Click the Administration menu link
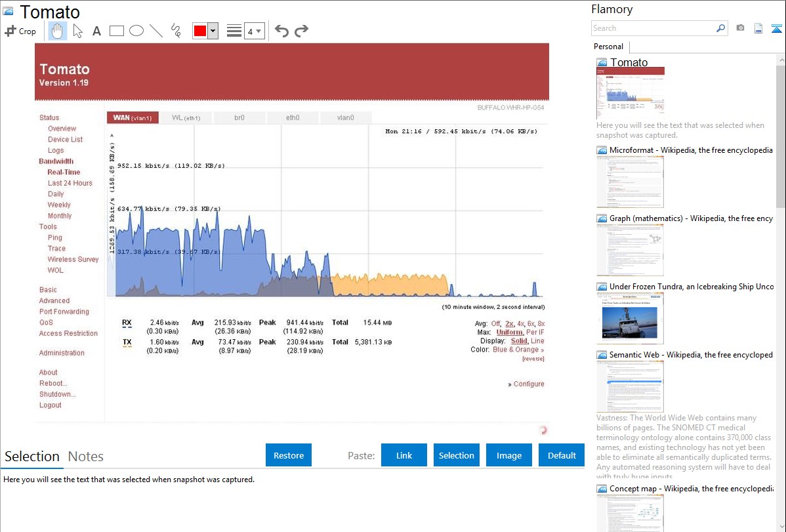Viewport: 786px width, 532px height. (x=62, y=353)
